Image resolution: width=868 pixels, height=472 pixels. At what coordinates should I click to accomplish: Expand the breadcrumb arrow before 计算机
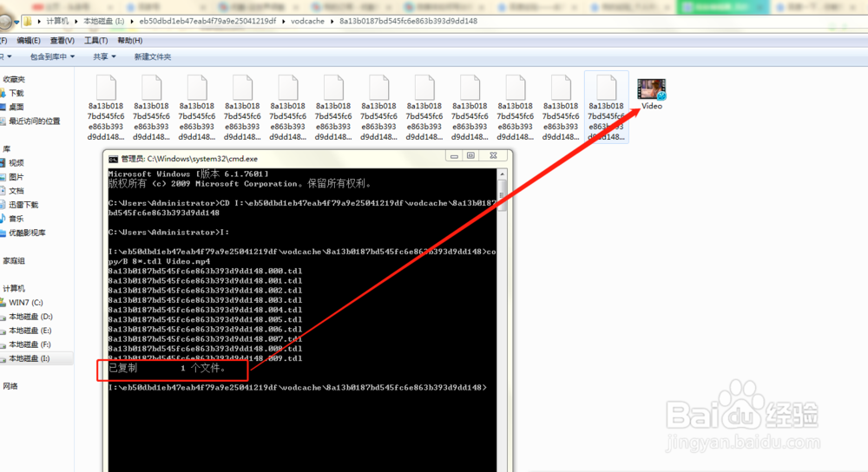click(x=39, y=21)
